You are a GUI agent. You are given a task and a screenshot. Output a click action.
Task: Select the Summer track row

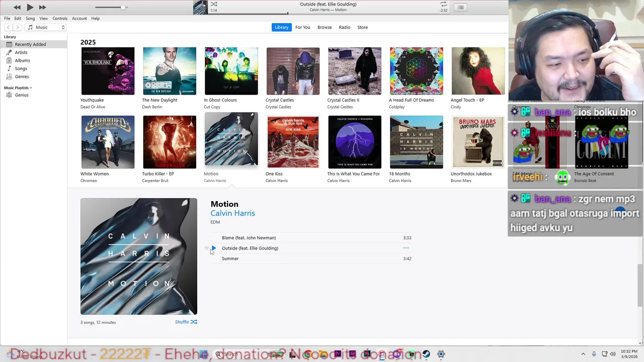[311, 258]
